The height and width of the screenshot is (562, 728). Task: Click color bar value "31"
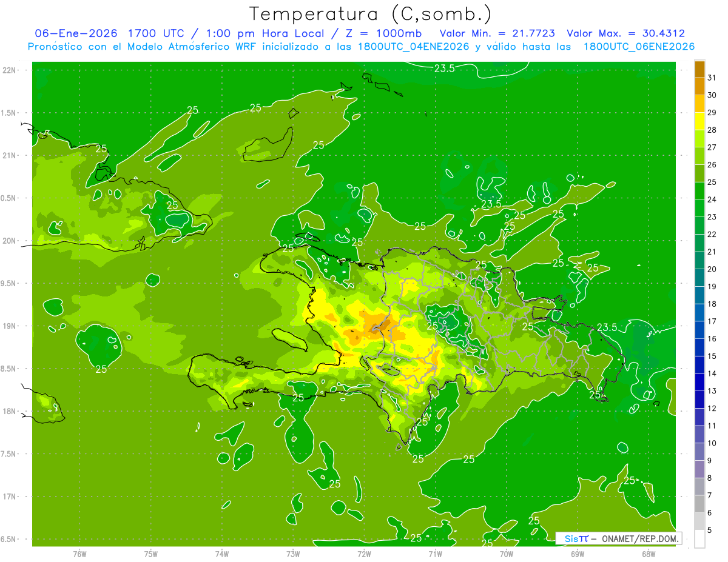[712, 78]
